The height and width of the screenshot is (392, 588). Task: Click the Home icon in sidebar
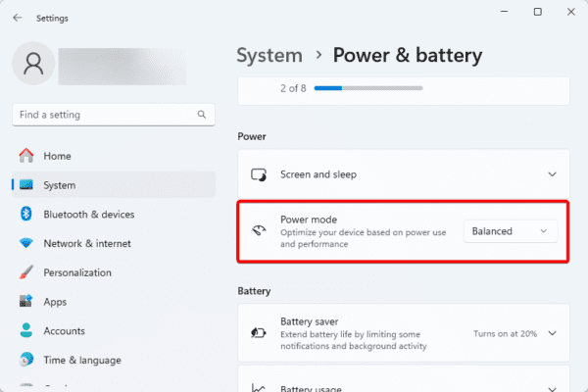(25, 156)
